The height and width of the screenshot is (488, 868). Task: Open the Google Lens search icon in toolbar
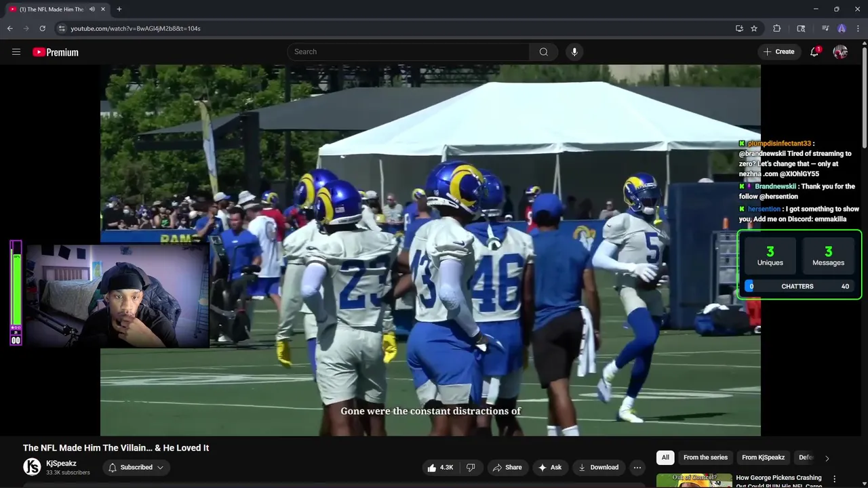801,28
